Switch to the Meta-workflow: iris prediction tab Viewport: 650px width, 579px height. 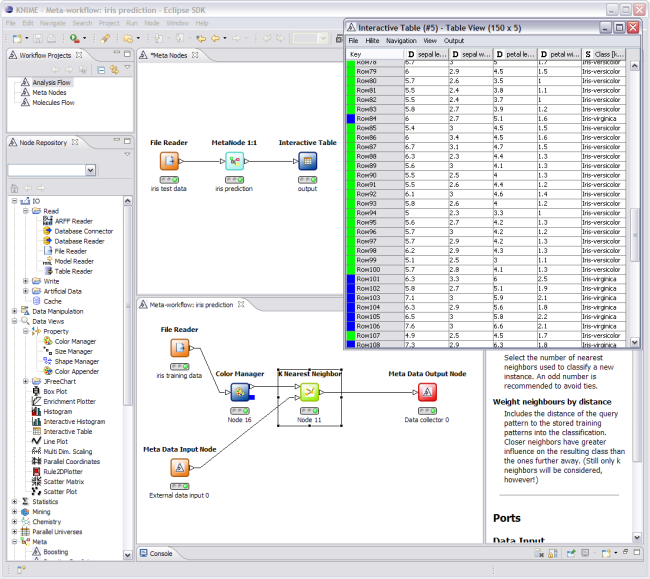coord(190,304)
